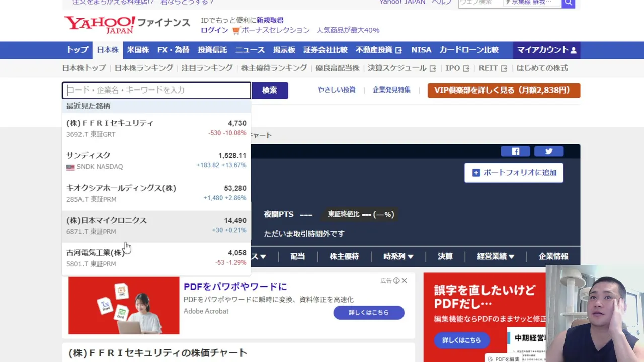Open the 掲示板 navigation item
Image resolution: width=644 pixels, height=362 pixels.
(x=284, y=50)
